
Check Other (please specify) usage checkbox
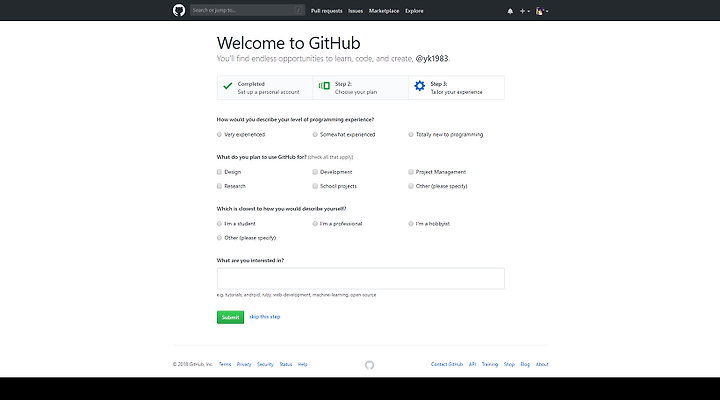coord(411,186)
